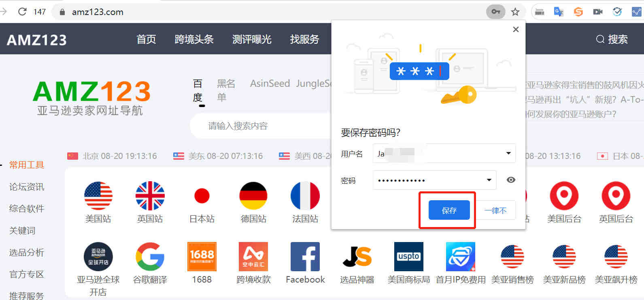Image resolution: width=644 pixels, height=300 pixels.
Task: Bookmark this page with the star icon
Action: click(x=515, y=12)
